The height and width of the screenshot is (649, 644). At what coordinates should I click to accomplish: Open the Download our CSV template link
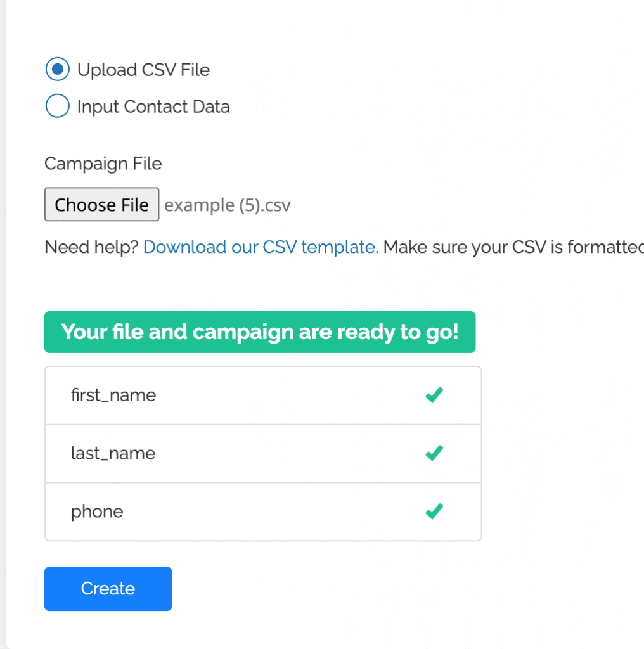(259, 247)
